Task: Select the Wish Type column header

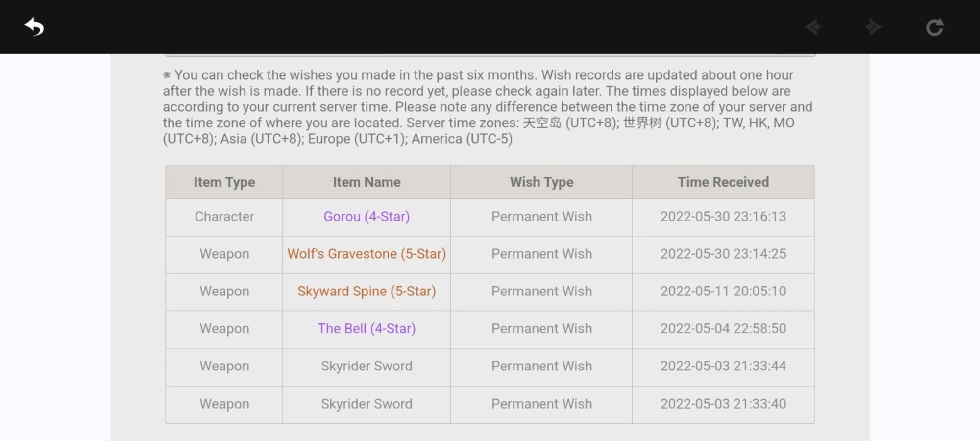Action: coord(541,182)
